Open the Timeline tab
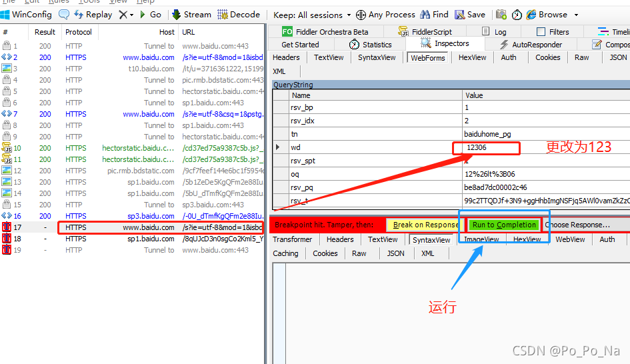630x364 pixels. point(614,32)
